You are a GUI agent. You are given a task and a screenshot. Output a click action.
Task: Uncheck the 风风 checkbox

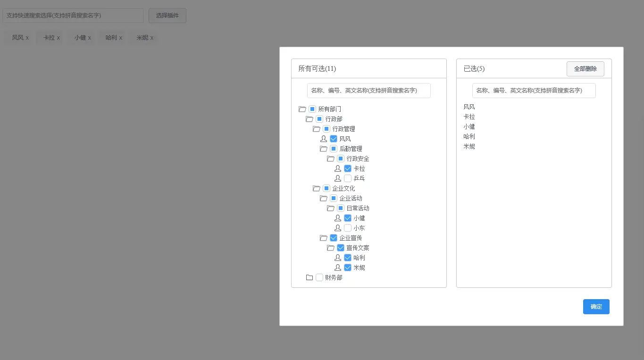tap(334, 139)
